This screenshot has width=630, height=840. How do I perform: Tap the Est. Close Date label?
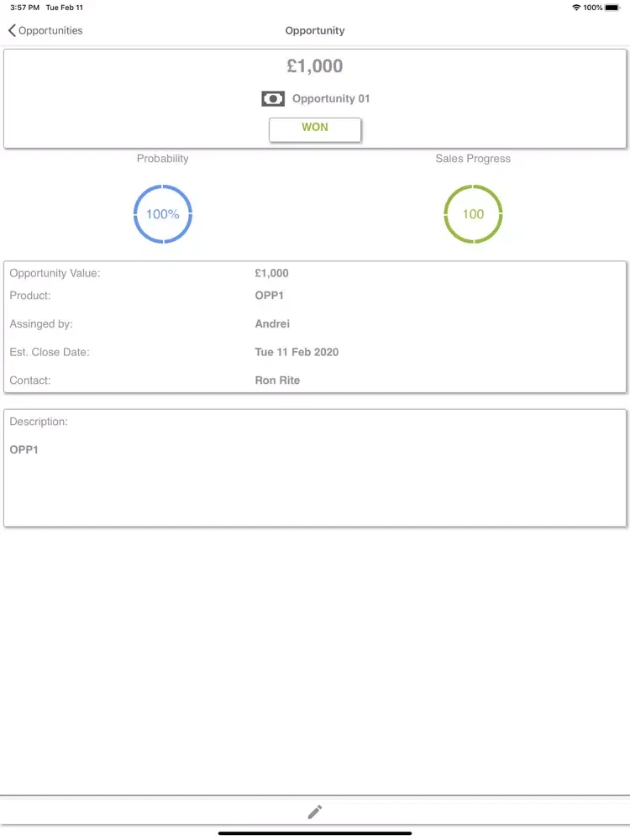tap(50, 352)
